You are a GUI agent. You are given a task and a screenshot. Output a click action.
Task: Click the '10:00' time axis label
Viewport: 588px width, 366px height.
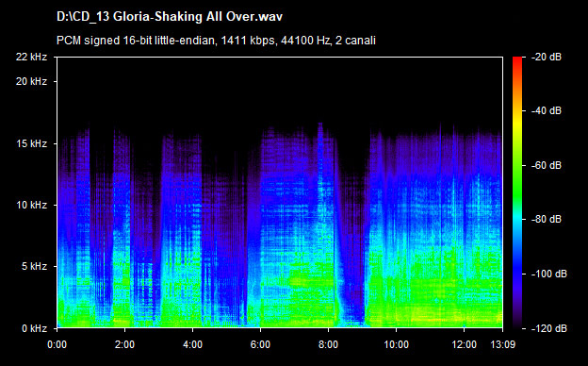(x=397, y=344)
